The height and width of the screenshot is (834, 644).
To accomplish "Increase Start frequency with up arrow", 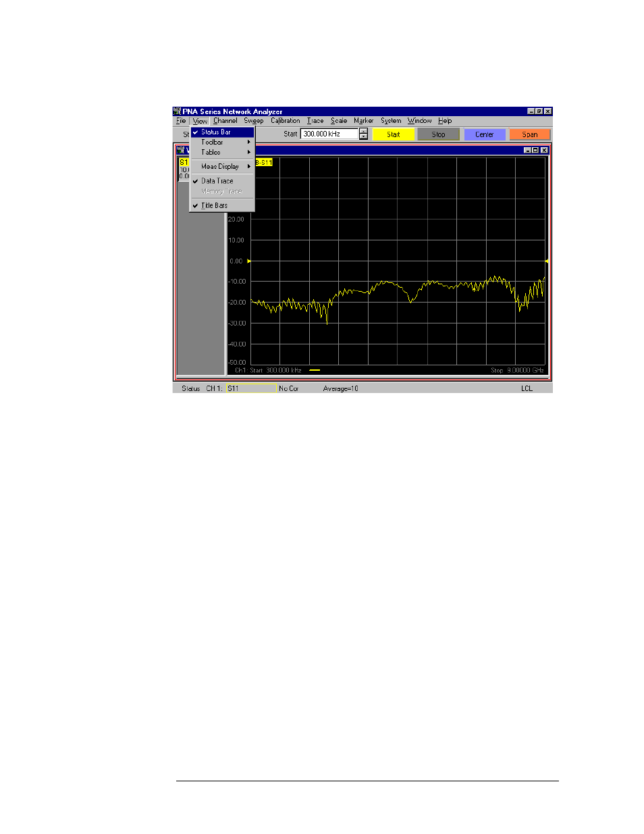I will tap(363, 131).
